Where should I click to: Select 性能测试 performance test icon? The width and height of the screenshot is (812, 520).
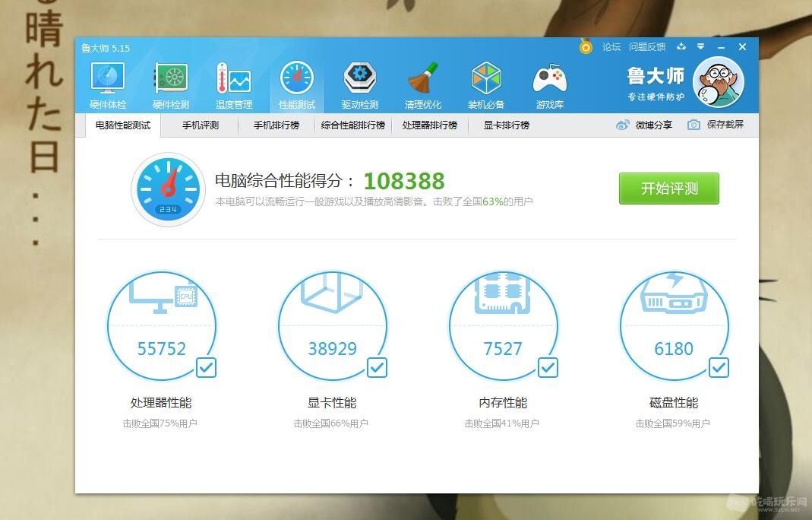pos(297,86)
